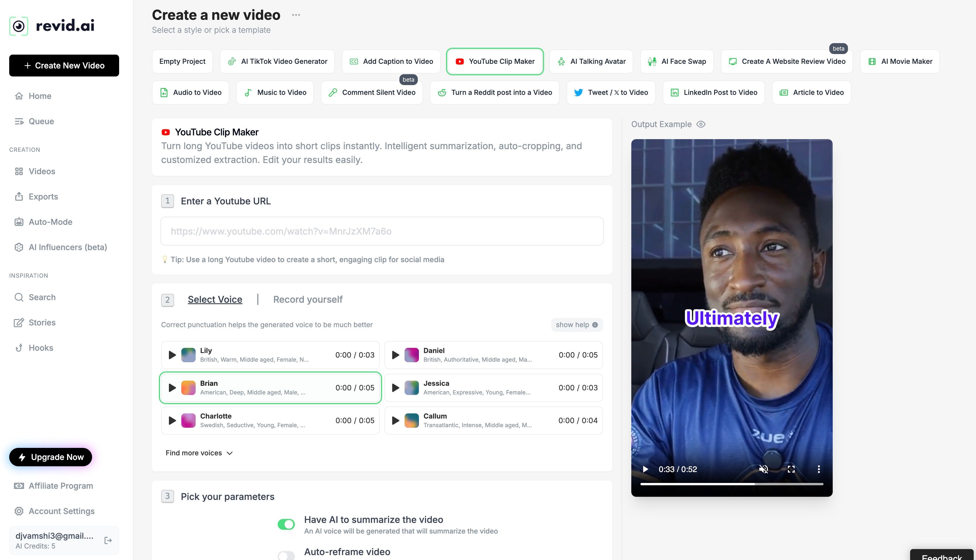976x560 pixels.
Task: Select Videos under Creation
Action: pyautogui.click(x=41, y=171)
